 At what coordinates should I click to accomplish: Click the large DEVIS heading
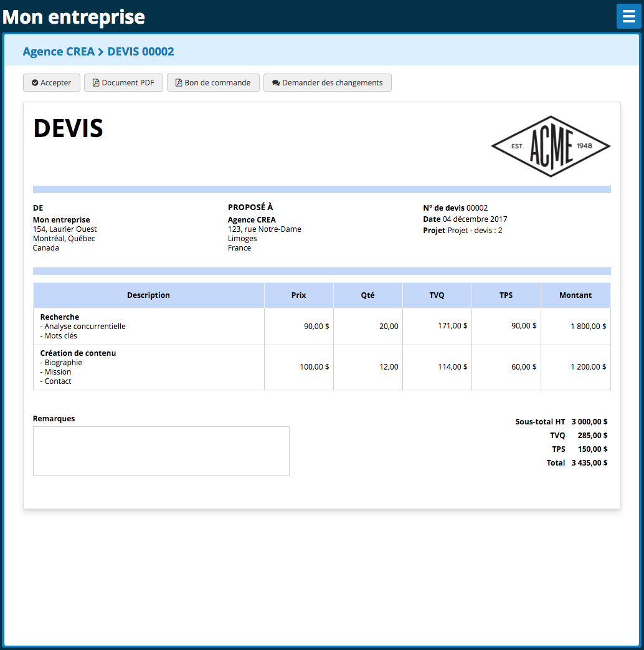[x=68, y=128]
